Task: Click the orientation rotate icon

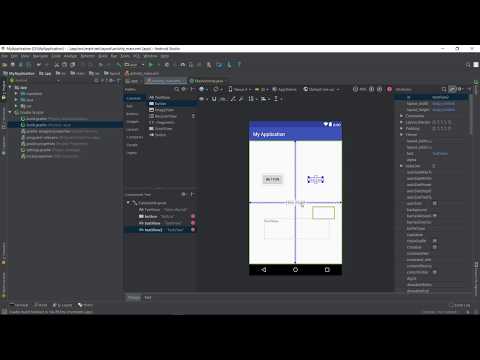Action: point(217,89)
